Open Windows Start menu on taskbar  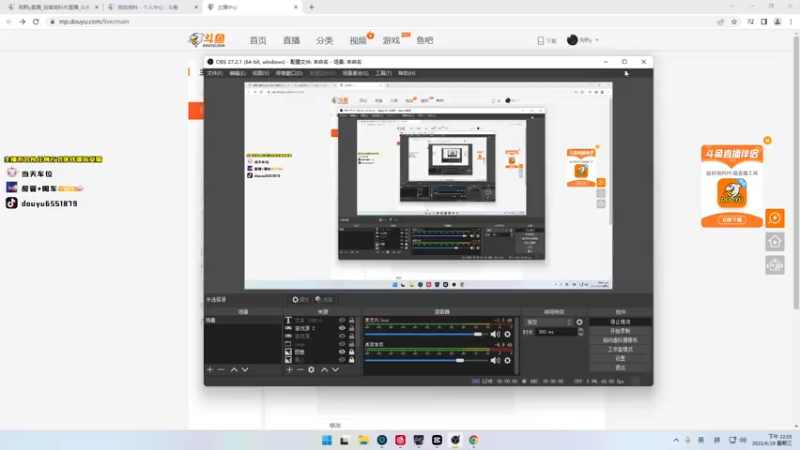pos(327,440)
